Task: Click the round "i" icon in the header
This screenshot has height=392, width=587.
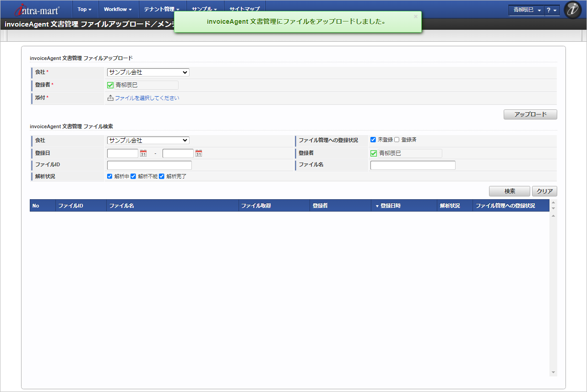Action: click(572, 10)
